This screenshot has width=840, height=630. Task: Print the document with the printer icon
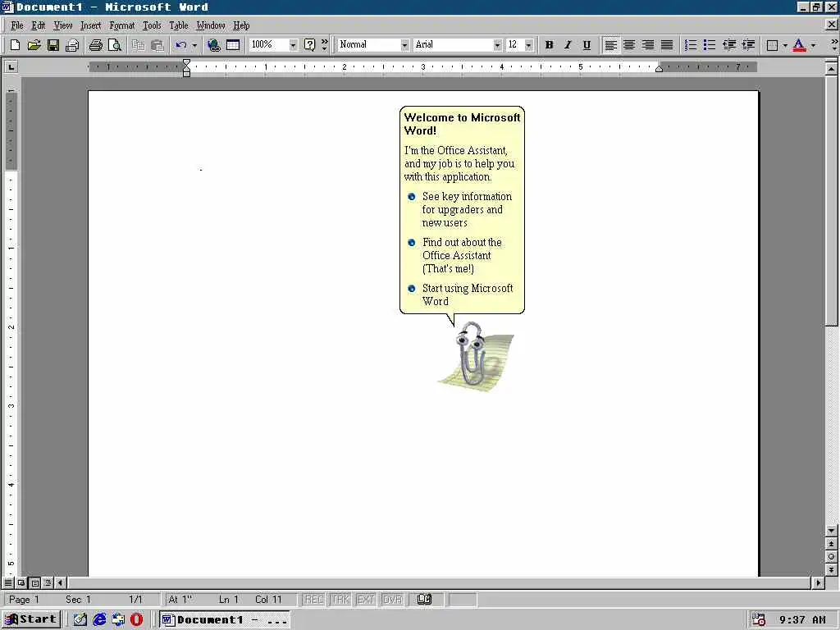pos(95,45)
